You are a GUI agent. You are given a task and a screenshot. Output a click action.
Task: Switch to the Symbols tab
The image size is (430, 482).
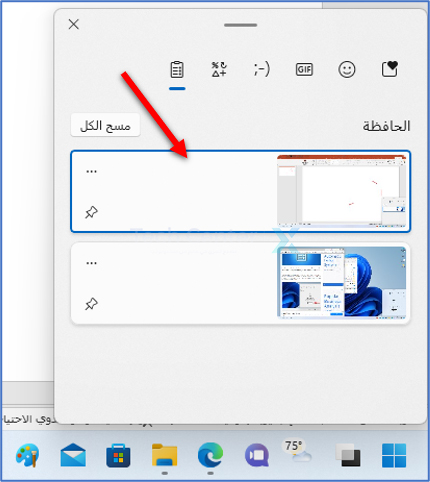(219, 69)
